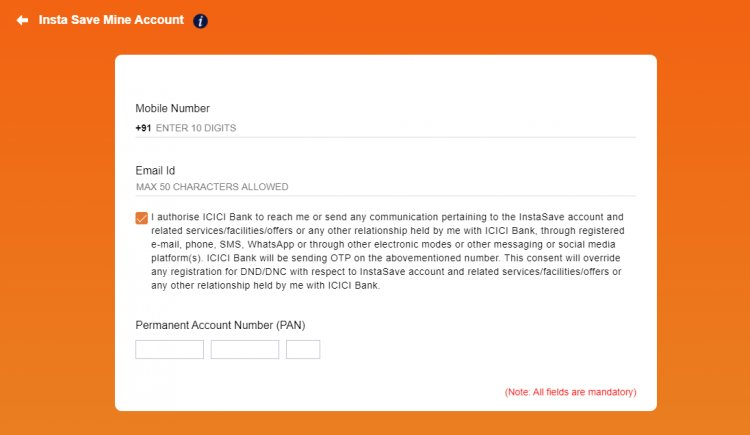Screen dimensions: 750x435
Task: Click the Mobile Number label
Action: click(x=172, y=109)
